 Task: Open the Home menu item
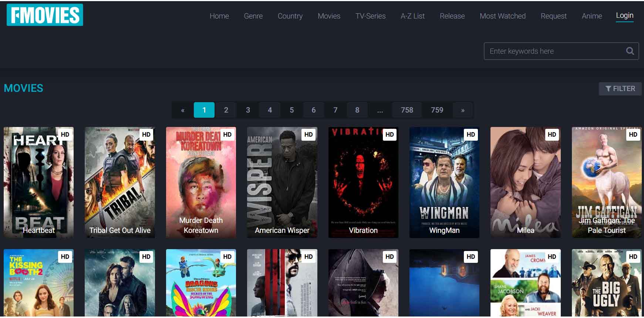coord(219,16)
